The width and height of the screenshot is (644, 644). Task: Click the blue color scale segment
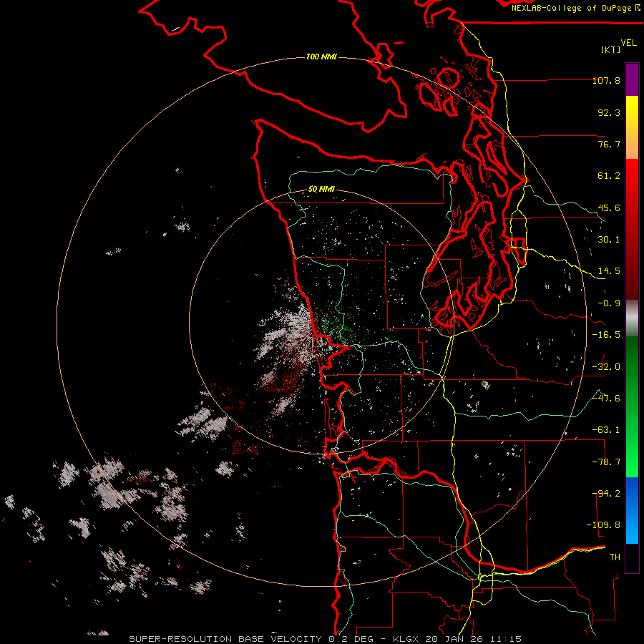(632, 510)
